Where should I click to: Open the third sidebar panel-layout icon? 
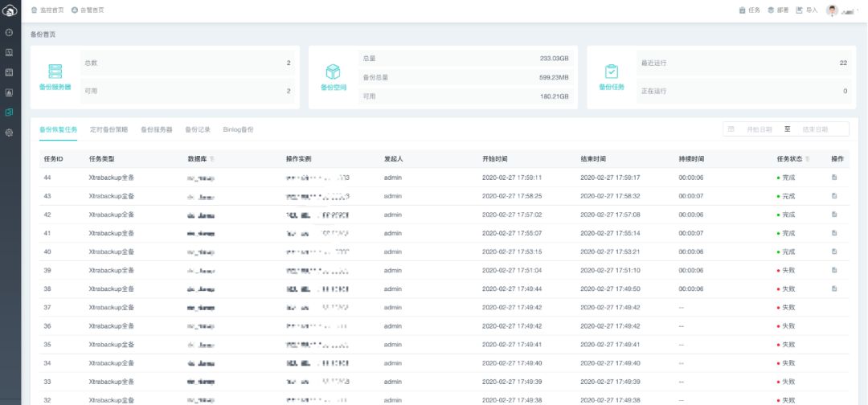click(x=9, y=72)
